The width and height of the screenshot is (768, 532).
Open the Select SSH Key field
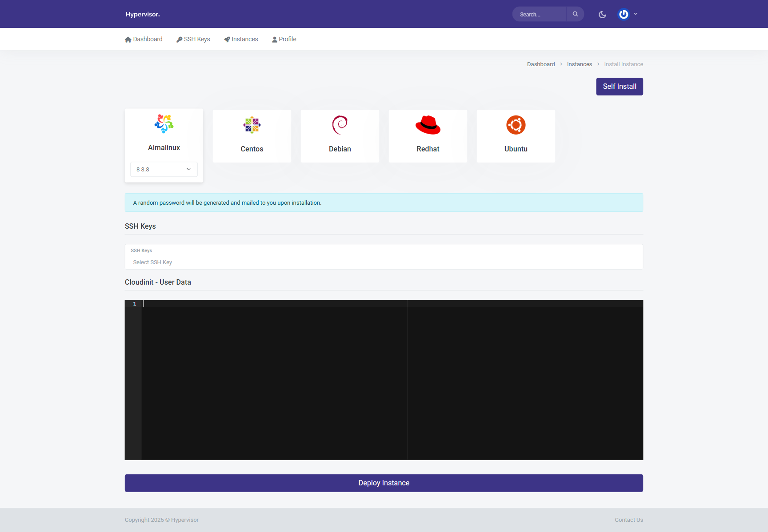click(384, 257)
